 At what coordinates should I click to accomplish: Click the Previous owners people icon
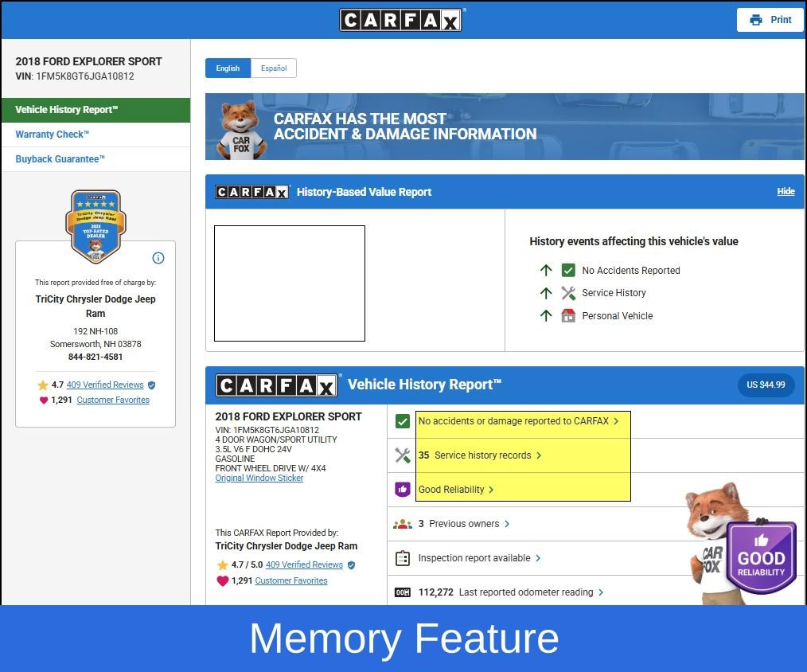click(403, 524)
